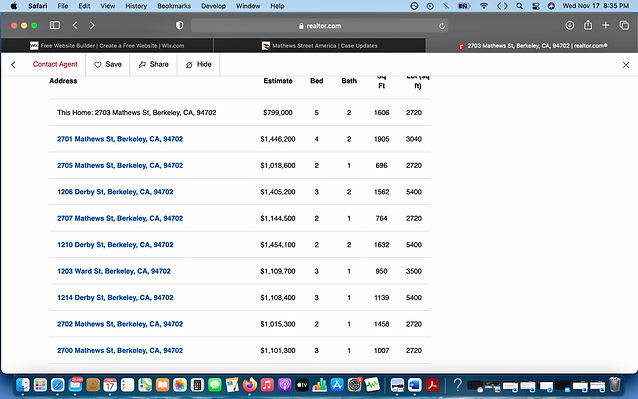
Task: Hide this listing using the Hide button
Action: click(199, 64)
